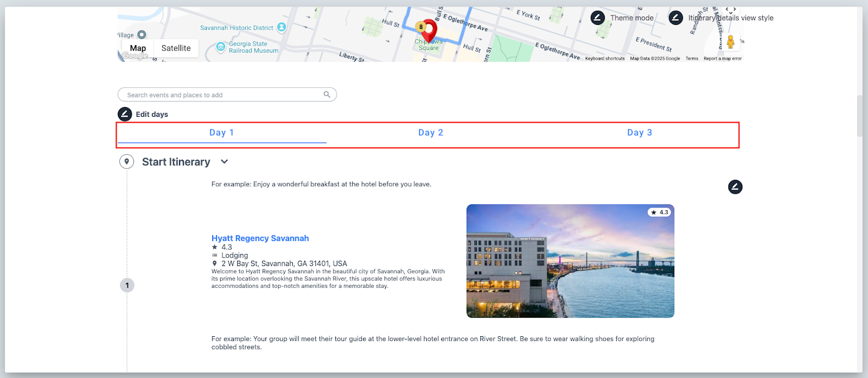Viewport: 868px width, 378px height.
Task: Click the Georgia State Railroad Museum map icon
Action: pyautogui.click(x=220, y=47)
